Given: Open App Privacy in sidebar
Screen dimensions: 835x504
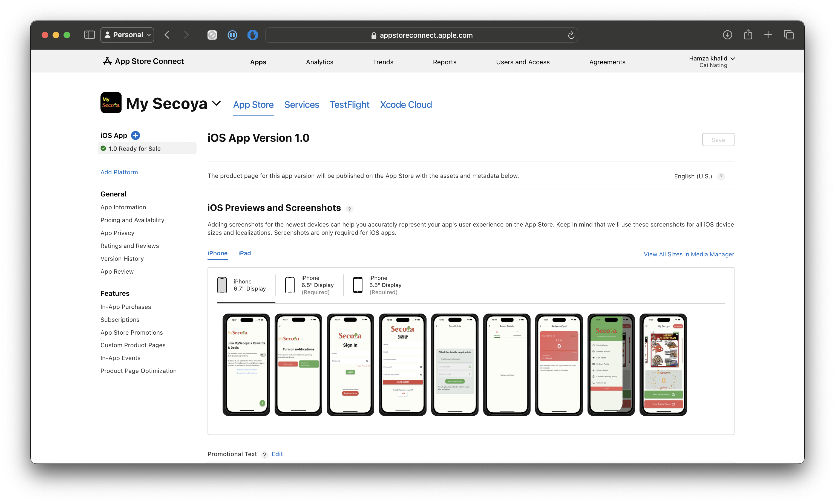Looking at the screenshot, I should pos(117,233).
